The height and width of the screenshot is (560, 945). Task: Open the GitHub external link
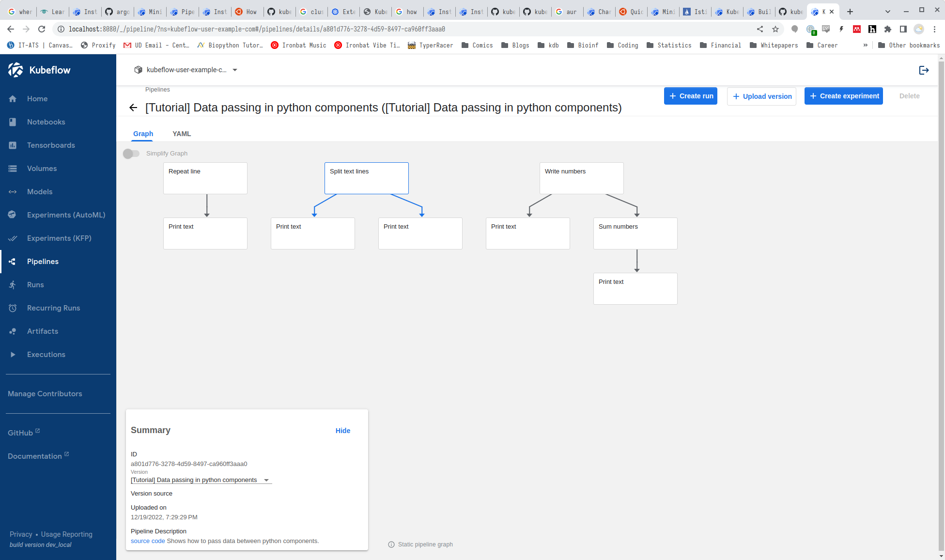coord(24,433)
